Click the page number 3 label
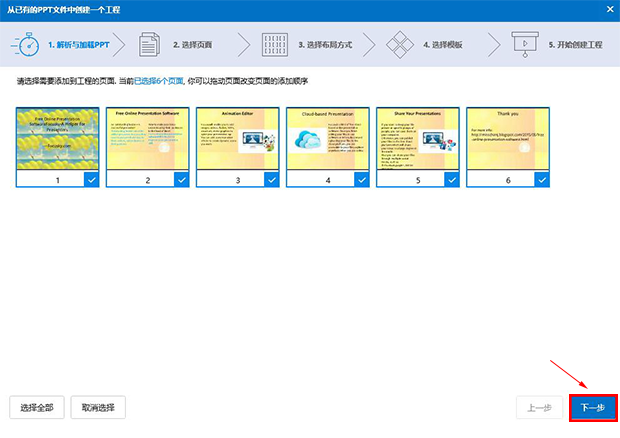 coord(238,180)
